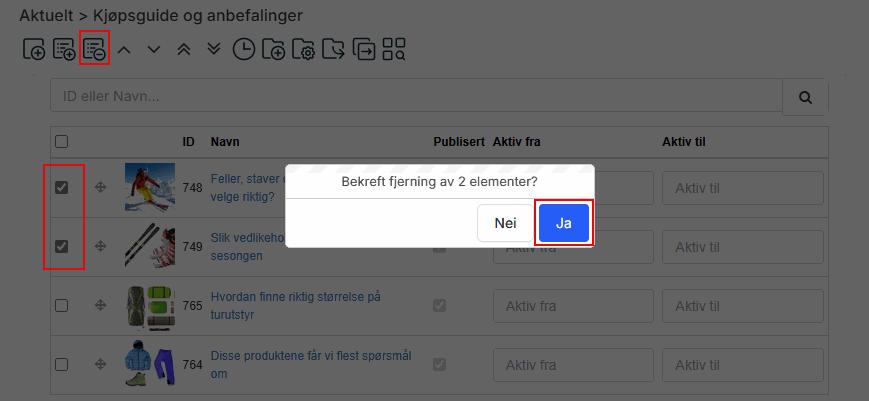This screenshot has height=401, width=869.
Task: Click the clock schedule icon
Action: point(243,49)
